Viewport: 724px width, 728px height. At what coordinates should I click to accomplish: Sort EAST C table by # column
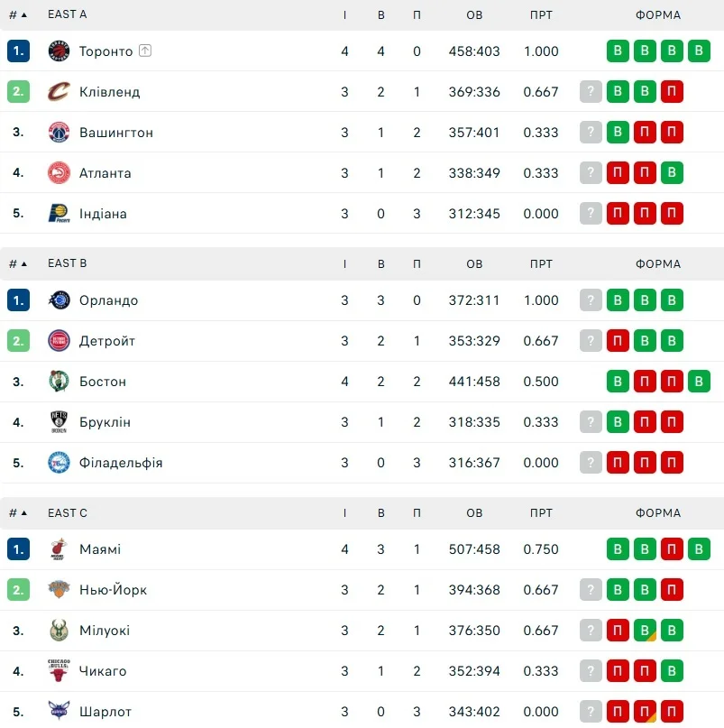point(18,513)
